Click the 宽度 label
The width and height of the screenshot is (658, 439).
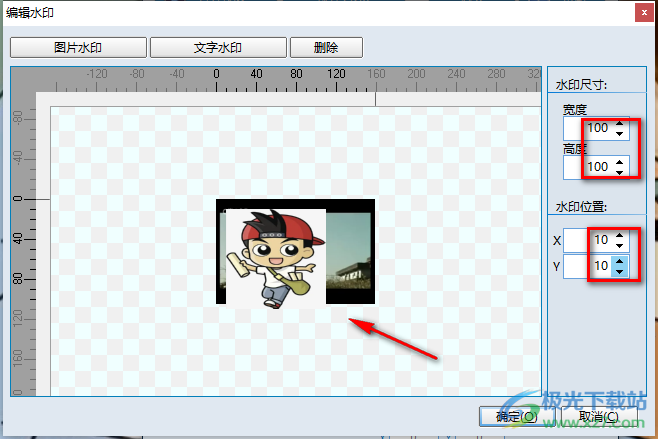click(x=574, y=110)
